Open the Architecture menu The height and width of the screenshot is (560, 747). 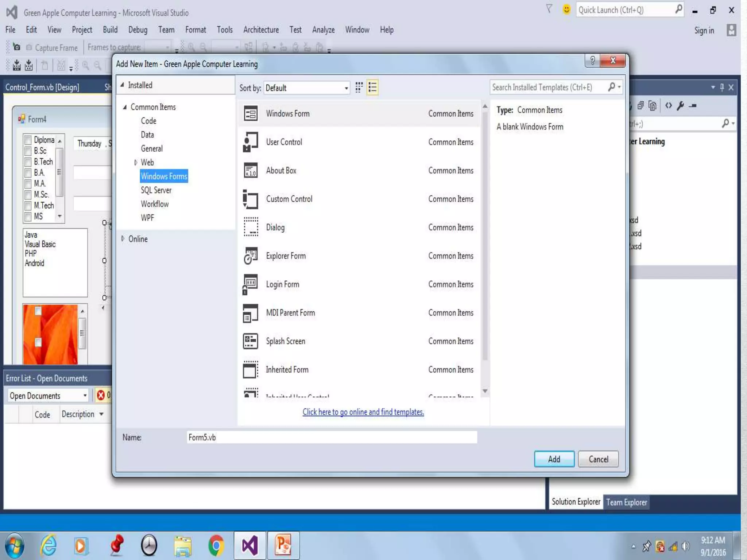coord(261,30)
